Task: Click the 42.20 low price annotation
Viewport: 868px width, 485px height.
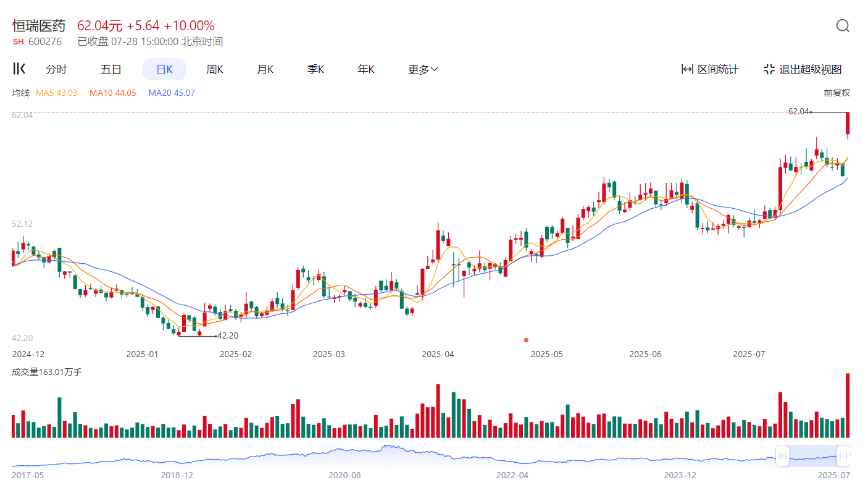Action: (x=228, y=335)
